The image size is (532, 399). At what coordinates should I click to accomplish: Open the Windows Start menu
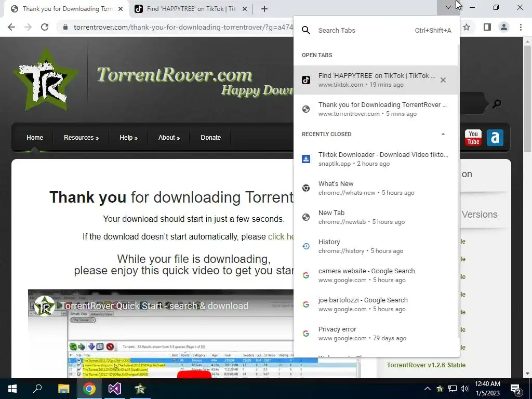(x=12, y=389)
